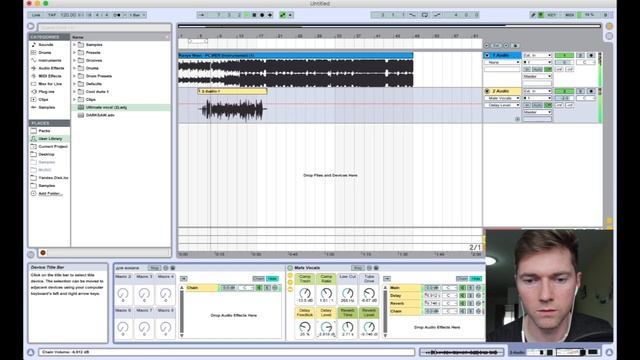Click the transport arrangement record button

[x=262, y=15]
